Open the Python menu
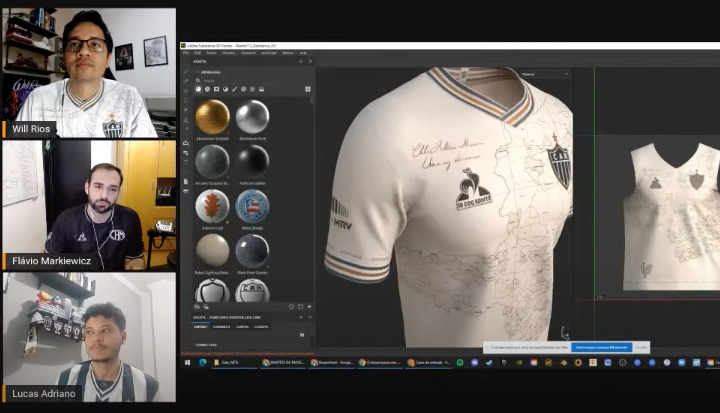The width and height of the screenshot is (720, 413). (x=288, y=53)
